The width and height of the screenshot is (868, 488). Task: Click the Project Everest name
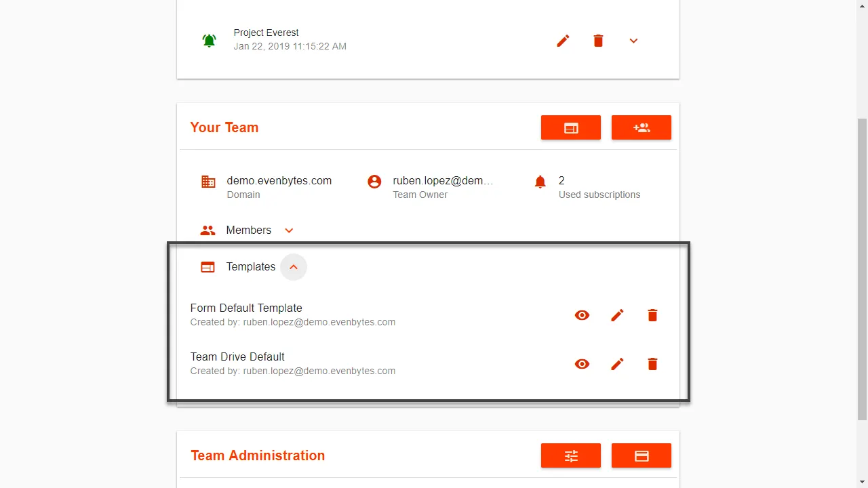coord(266,33)
